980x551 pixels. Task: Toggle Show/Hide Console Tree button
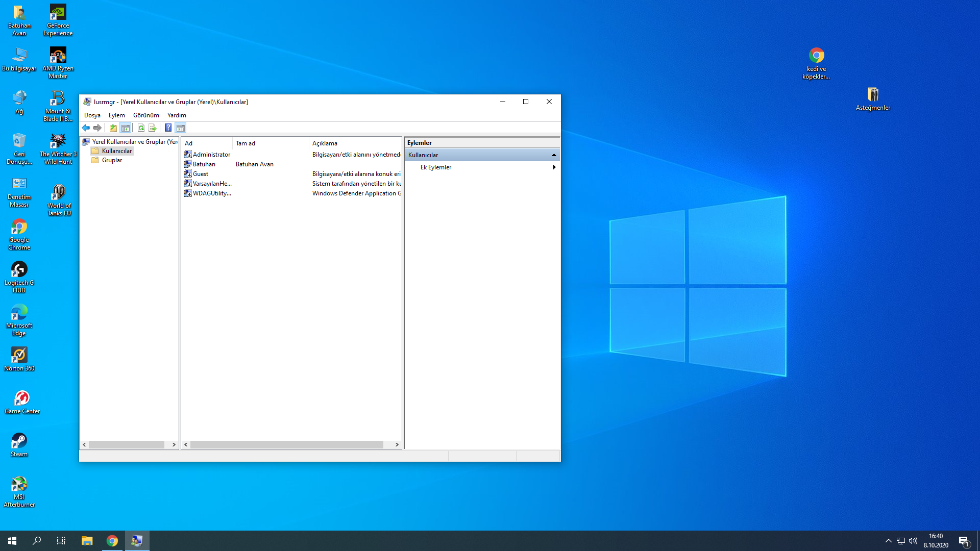pyautogui.click(x=126, y=128)
